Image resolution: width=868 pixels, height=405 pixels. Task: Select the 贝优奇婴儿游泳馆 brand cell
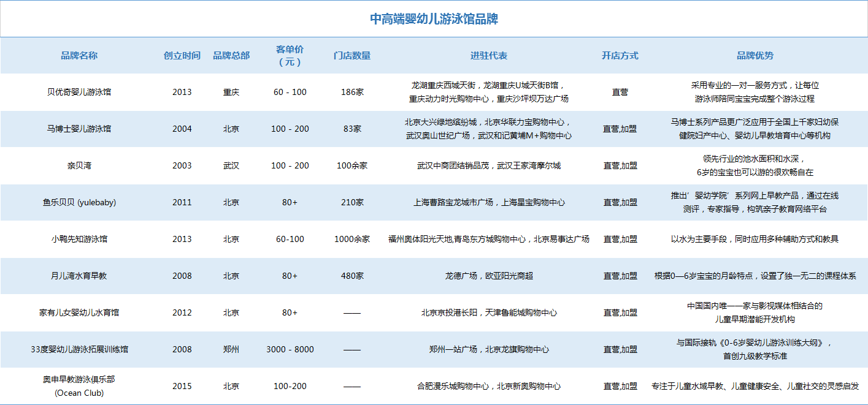point(79,93)
